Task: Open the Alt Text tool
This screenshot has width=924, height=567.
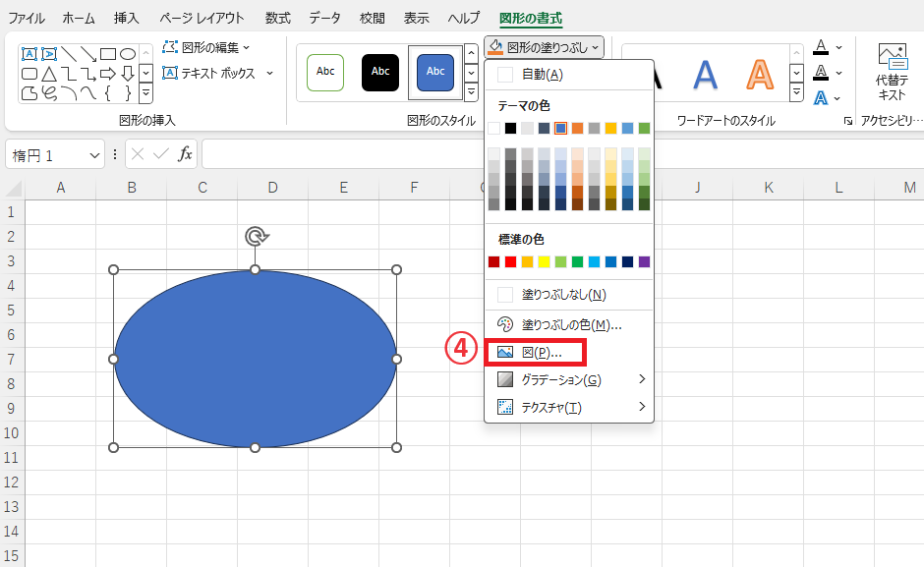Action: (892, 73)
